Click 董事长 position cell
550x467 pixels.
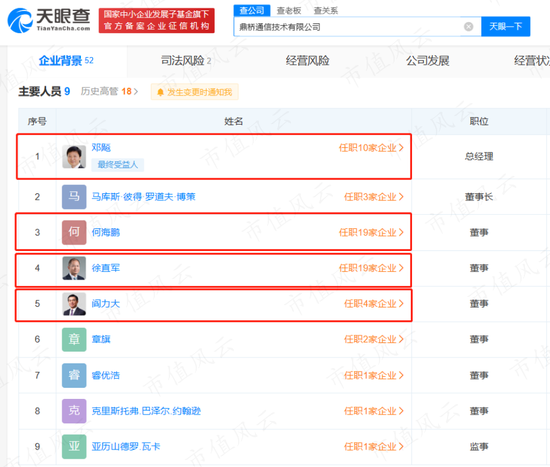pos(479,197)
